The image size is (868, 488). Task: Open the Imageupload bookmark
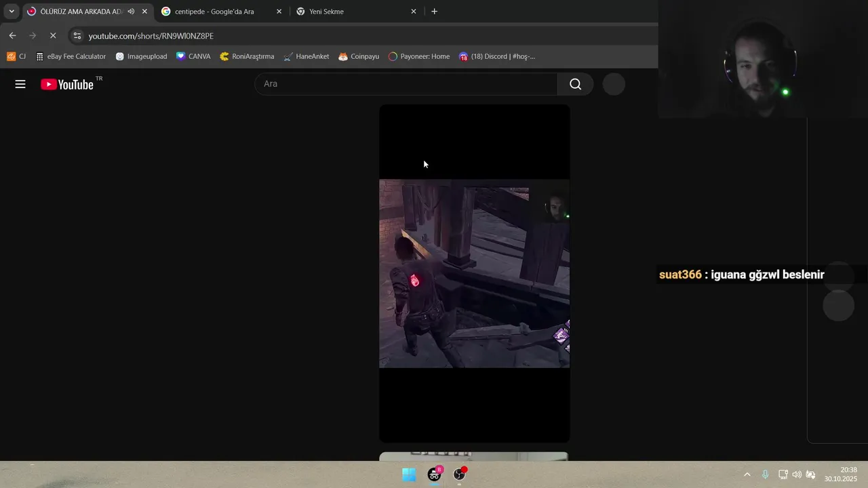tap(141, 56)
